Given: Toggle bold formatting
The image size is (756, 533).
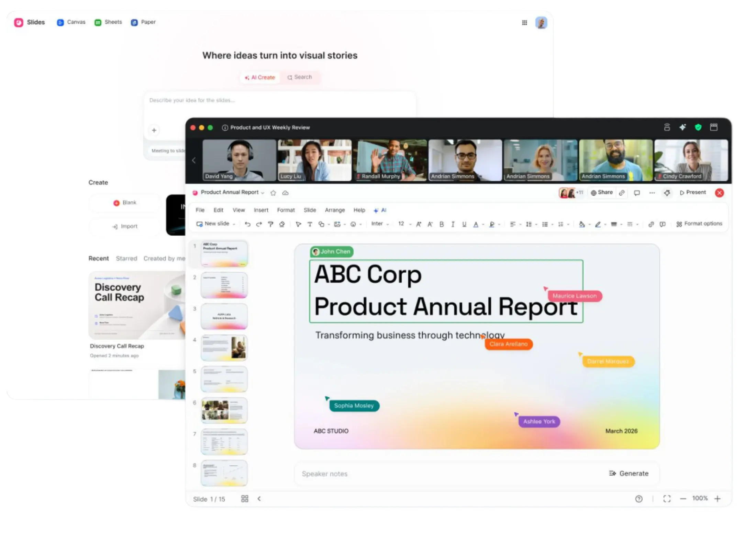Looking at the screenshot, I should click(x=442, y=224).
